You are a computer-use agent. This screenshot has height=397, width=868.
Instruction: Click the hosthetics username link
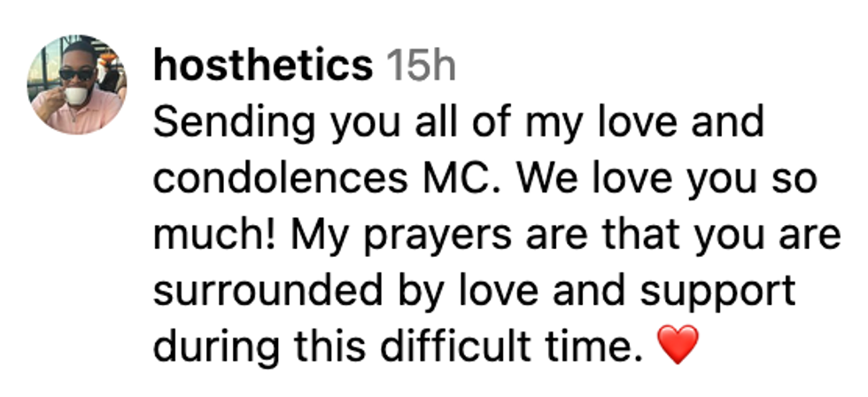(x=262, y=66)
